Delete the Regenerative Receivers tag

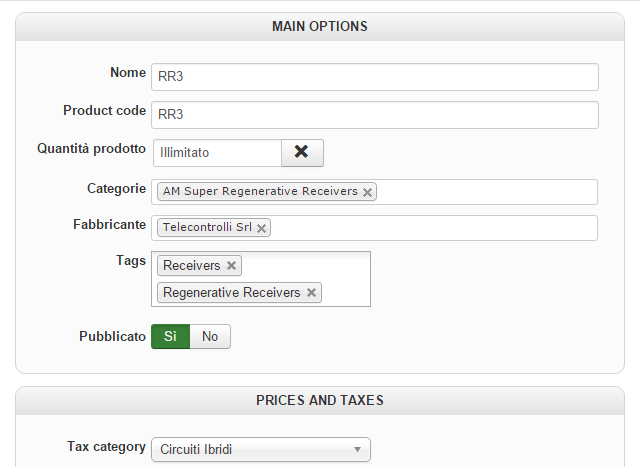coord(311,293)
